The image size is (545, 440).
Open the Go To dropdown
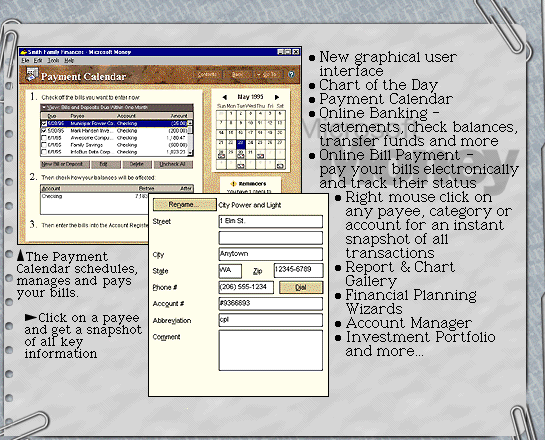[267, 74]
